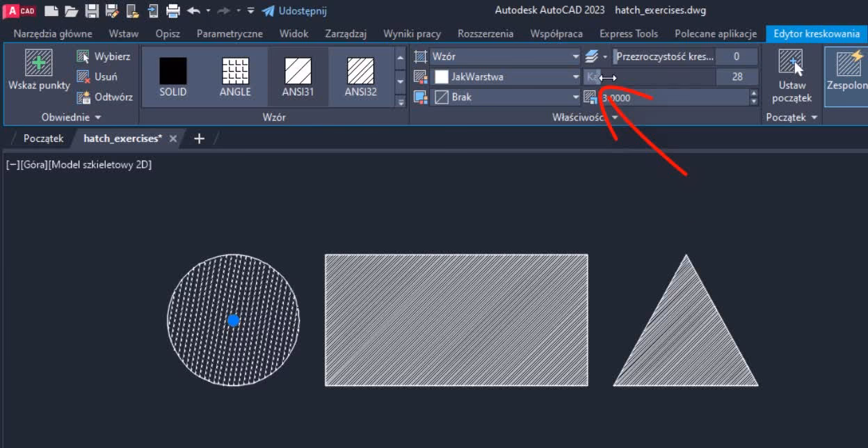This screenshot has width=868, height=448.
Task: Click the hatch transparency value field
Action: [737, 56]
